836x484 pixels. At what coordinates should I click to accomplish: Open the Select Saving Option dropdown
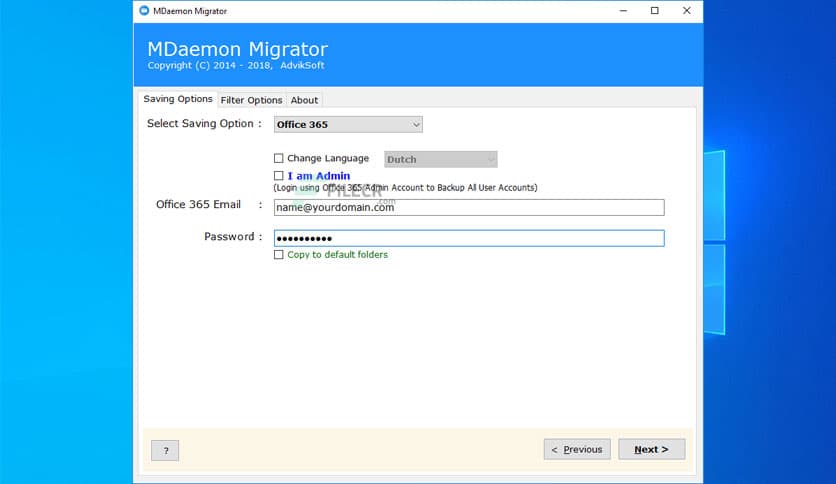pyautogui.click(x=348, y=124)
